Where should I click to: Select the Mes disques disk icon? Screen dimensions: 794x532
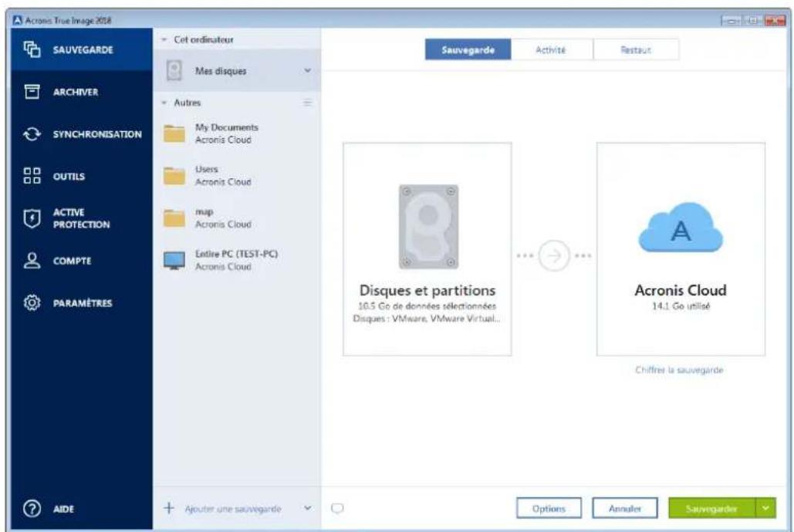click(x=174, y=70)
